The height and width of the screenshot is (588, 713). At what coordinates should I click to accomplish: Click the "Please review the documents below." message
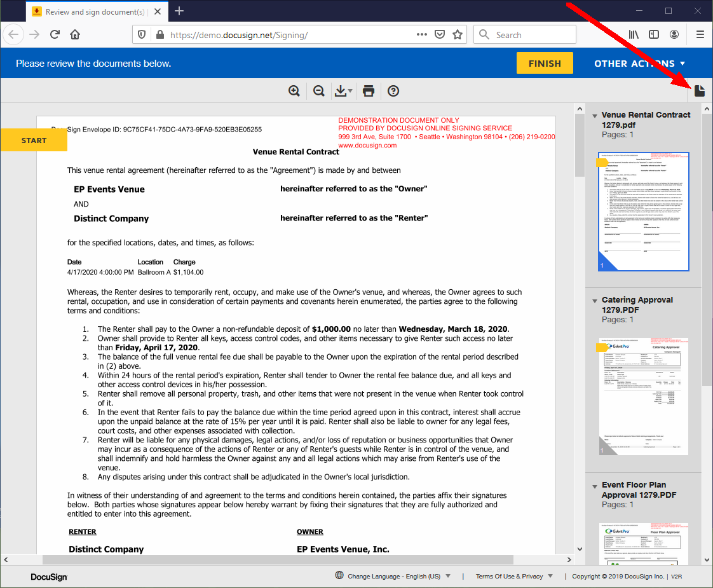tap(93, 63)
